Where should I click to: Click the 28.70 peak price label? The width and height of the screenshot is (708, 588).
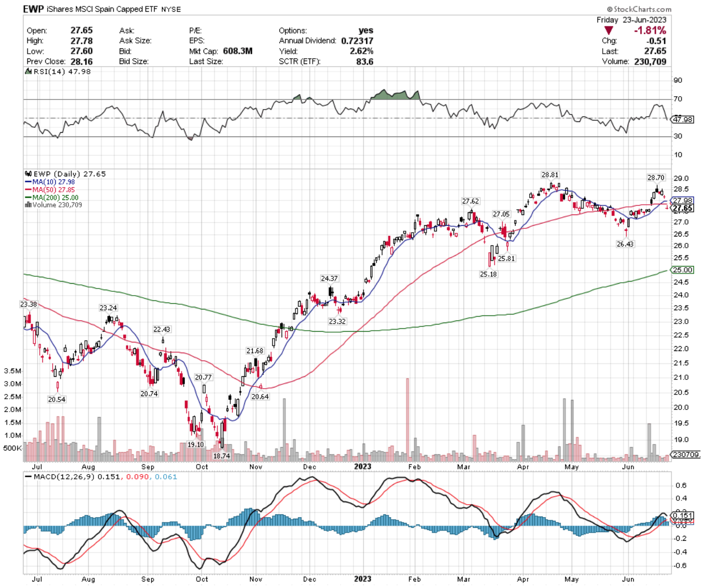(x=656, y=177)
